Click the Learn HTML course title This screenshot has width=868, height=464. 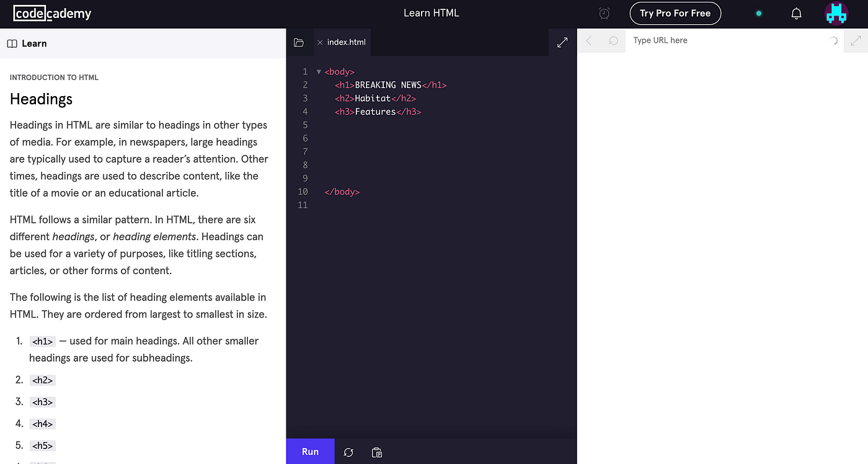(x=432, y=13)
